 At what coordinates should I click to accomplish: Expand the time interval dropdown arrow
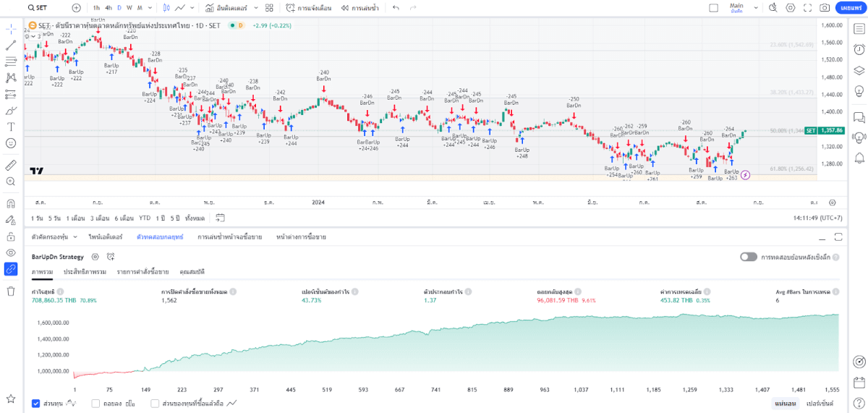[x=150, y=8]
